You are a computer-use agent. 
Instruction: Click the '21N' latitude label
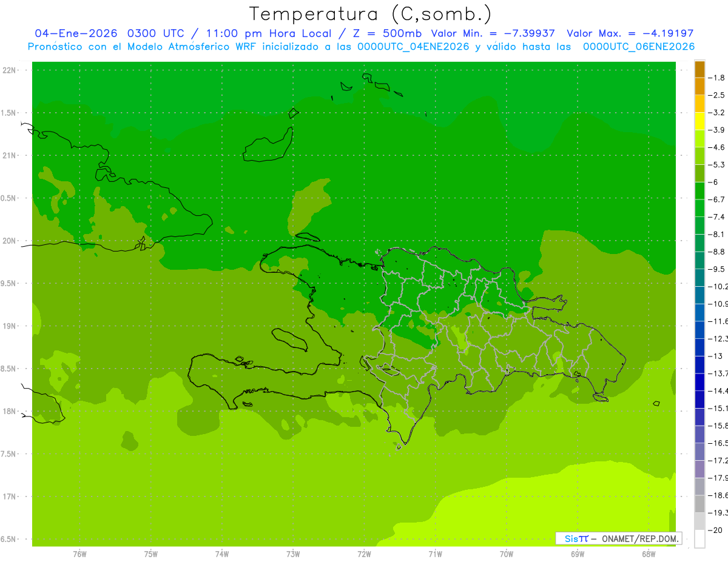coord(10,155)
